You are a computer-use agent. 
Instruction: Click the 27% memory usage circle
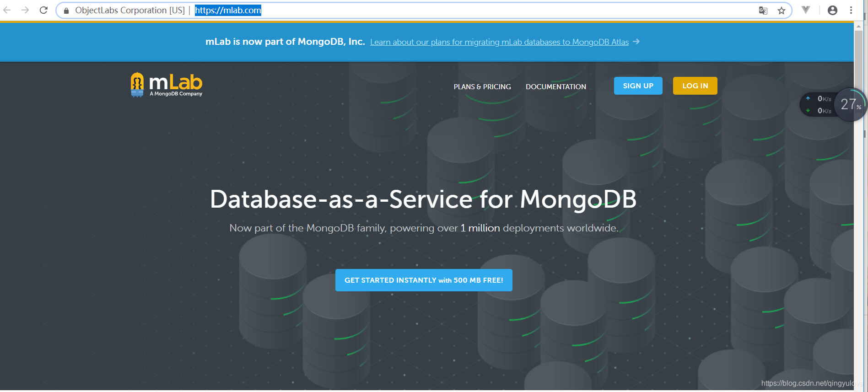(851, 104)
